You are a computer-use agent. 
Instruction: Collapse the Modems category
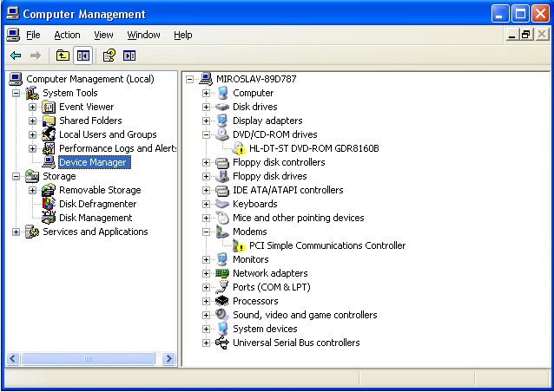(207, 232)
